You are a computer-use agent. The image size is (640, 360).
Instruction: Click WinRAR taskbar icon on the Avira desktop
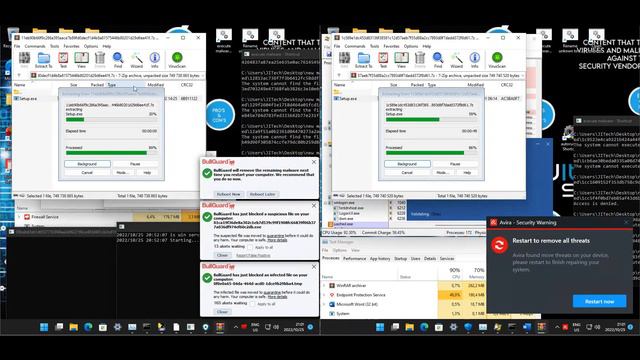click(542, 327)
